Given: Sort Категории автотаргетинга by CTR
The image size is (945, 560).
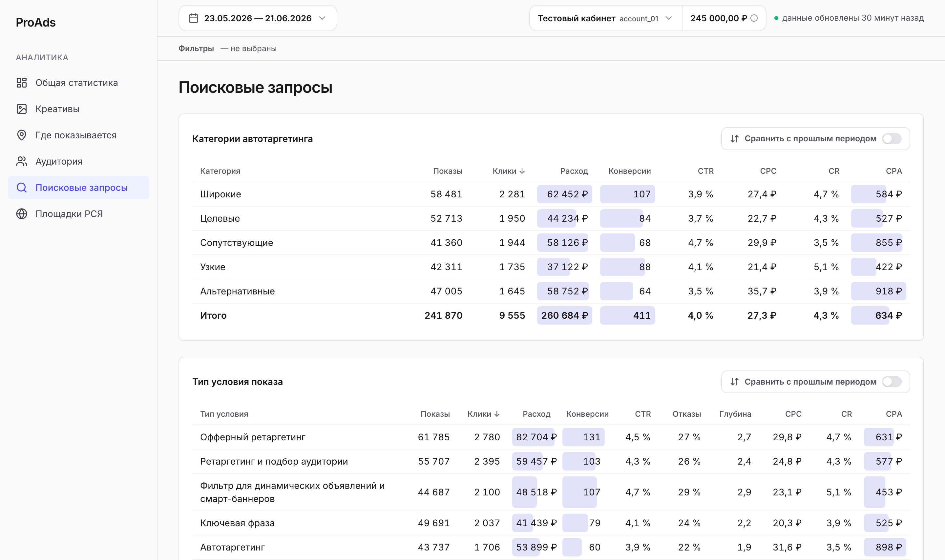Looking at the screenshot, I should [706, 171].
